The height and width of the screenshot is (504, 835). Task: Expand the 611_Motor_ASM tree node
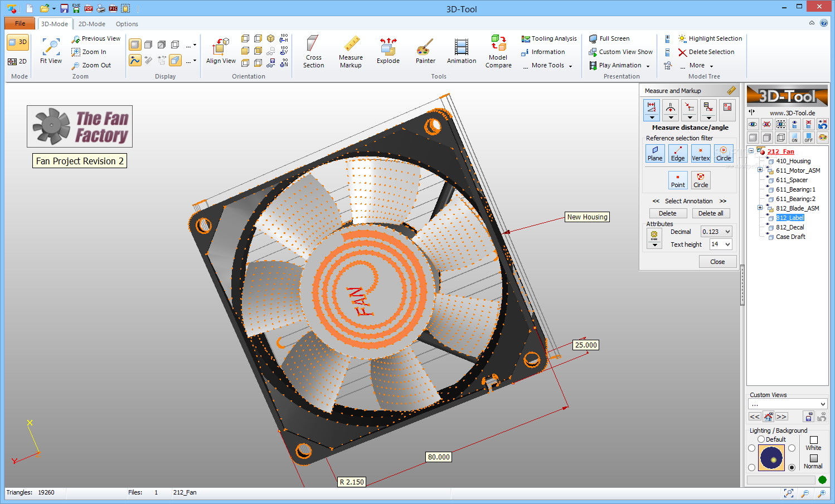pyautogui.click(x=760, y=170)
